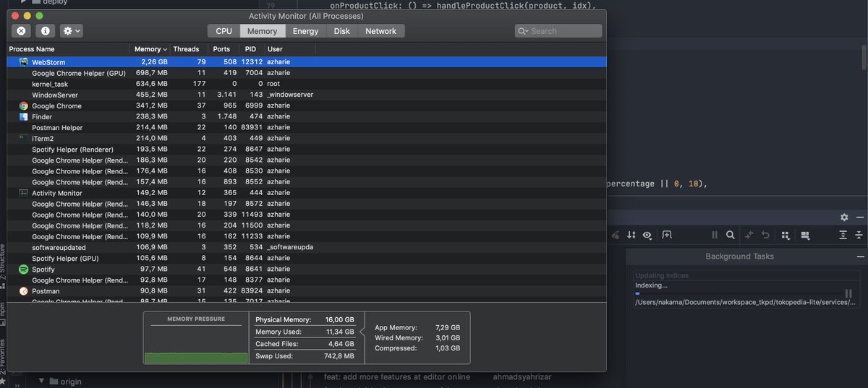
Task: Switch to the Memory tab
Action: [x=262, y=31]
